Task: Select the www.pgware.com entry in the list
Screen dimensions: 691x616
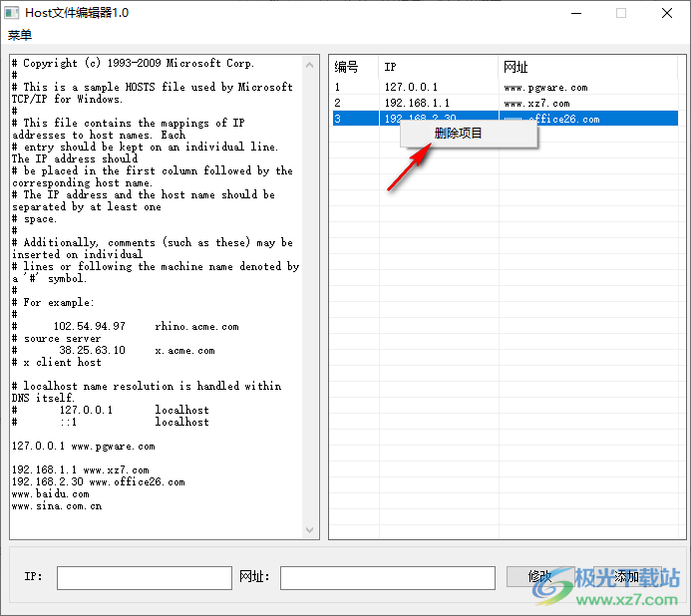Action: 545,88
